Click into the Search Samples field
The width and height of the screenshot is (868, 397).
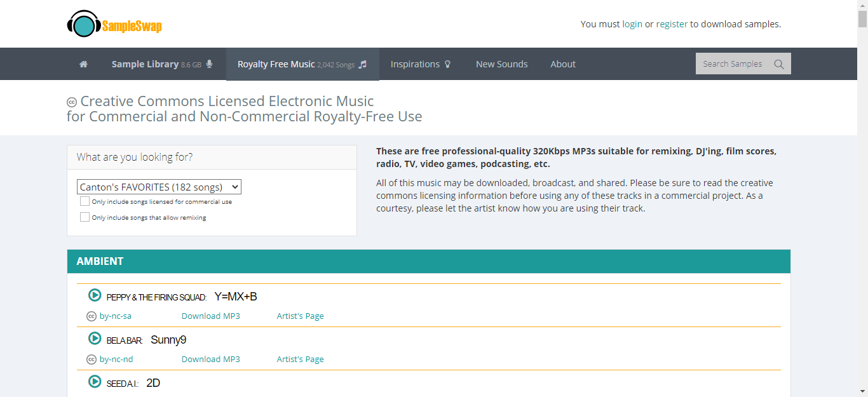[x=733, y=64]
